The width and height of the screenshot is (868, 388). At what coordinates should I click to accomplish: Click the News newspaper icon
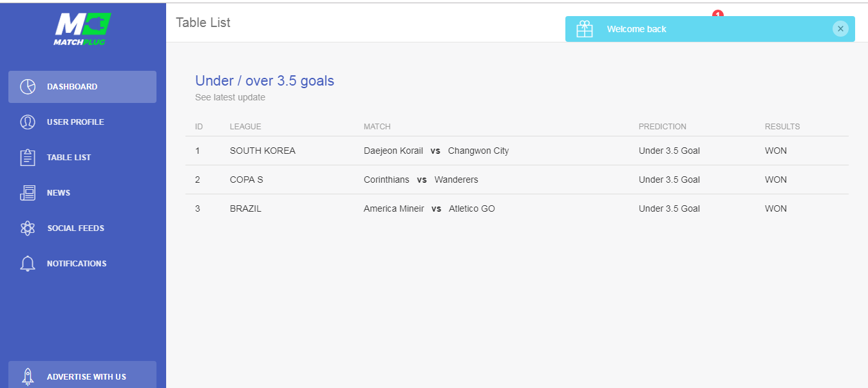28,193
